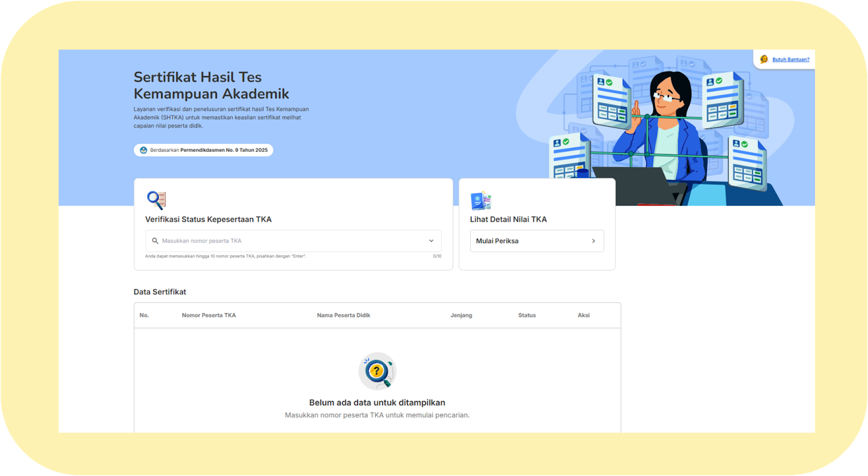Click the ministry logo icon in the badge
Image resolution: width=868 pixels, height=476 pixels.
coord(143,150)
